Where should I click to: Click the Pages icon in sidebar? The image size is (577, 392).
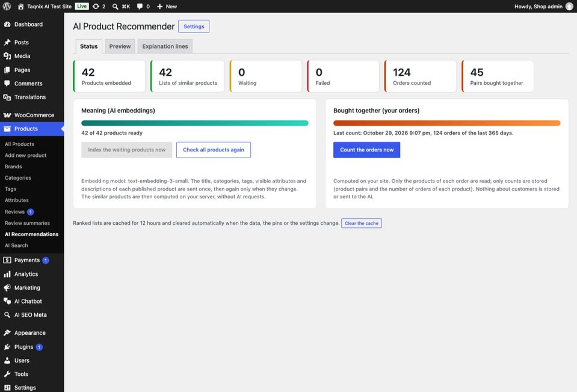(7, 70)
